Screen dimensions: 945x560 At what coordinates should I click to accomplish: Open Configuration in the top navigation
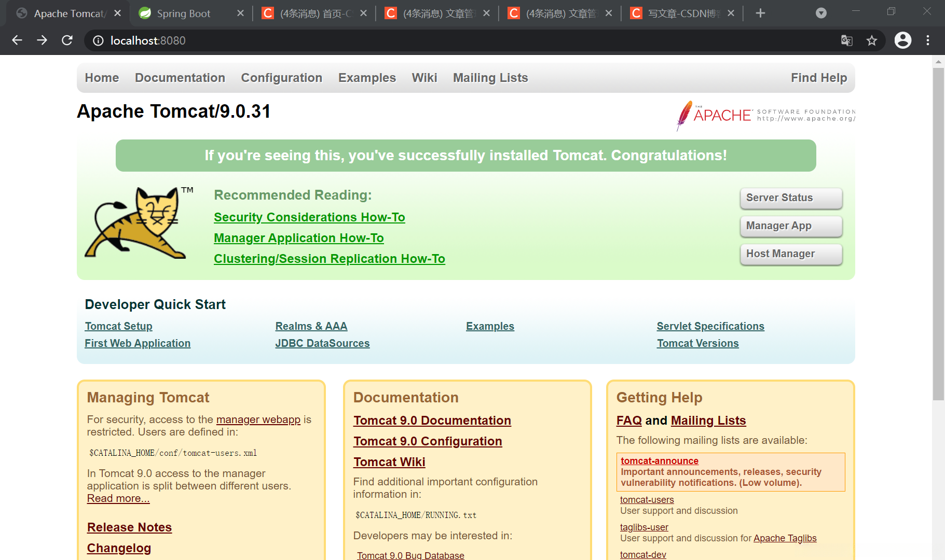tap(282, 78)
